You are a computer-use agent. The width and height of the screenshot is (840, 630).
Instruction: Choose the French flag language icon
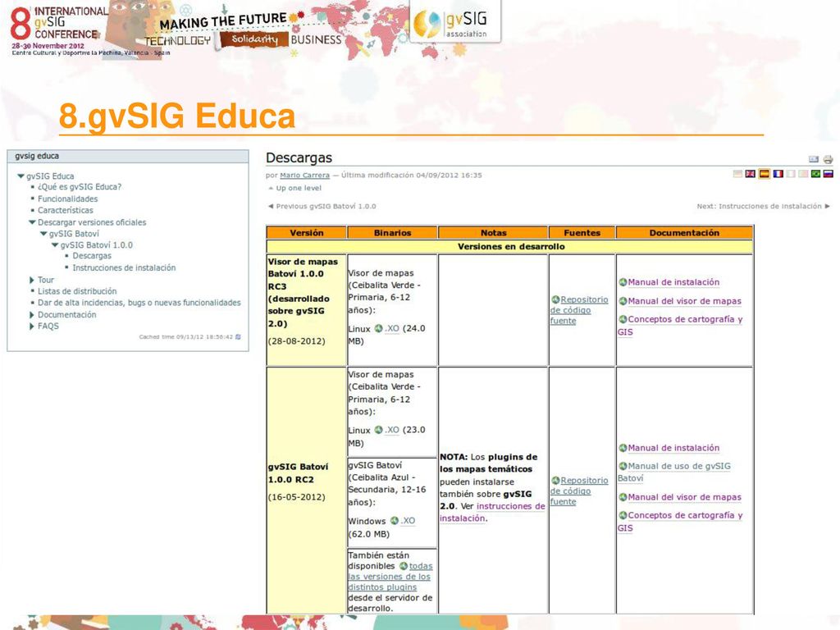pos(778,174)
